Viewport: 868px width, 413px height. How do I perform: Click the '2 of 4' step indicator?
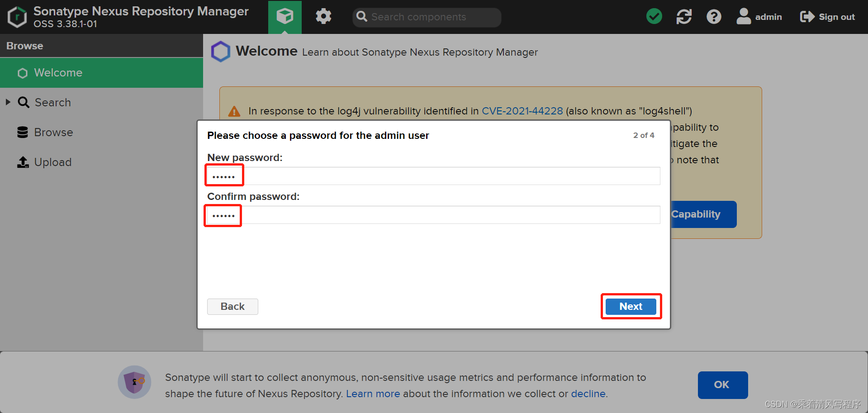point(644,135)
